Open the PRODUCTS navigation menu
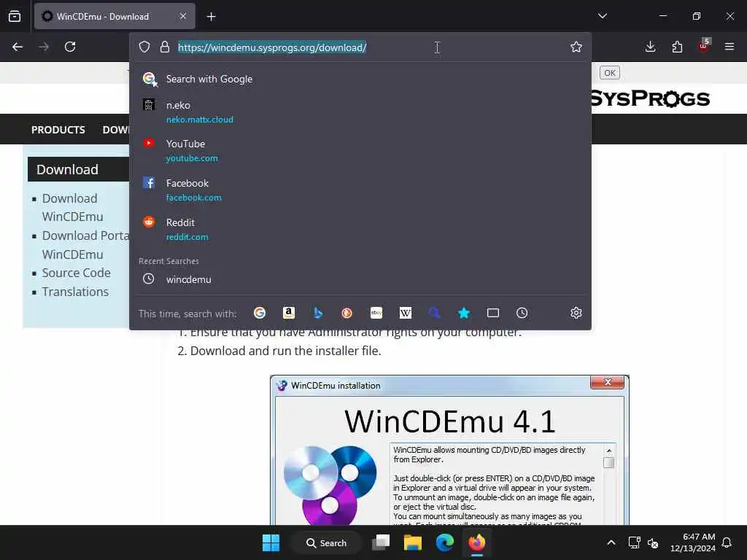 pos(58,130)
